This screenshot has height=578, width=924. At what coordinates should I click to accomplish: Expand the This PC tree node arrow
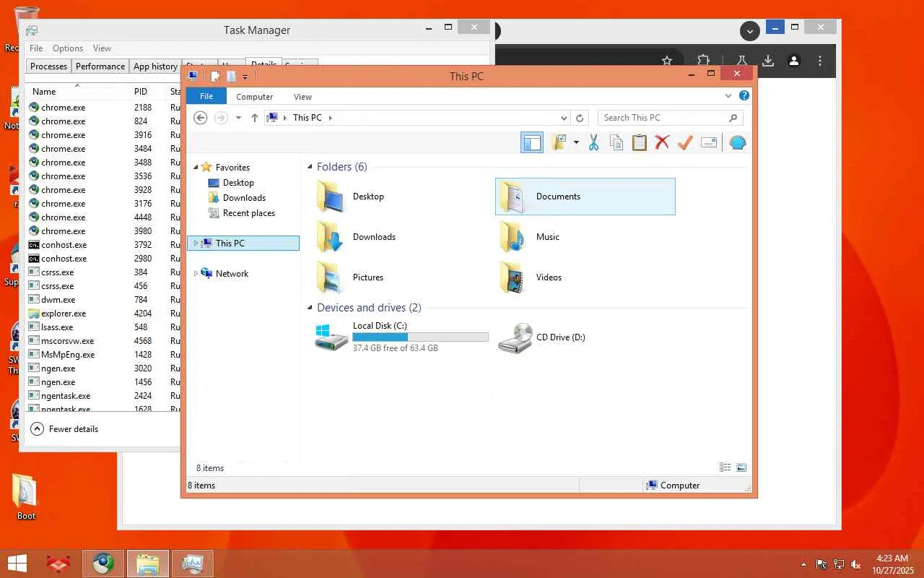pyautogui.click(x=196, y=243)
